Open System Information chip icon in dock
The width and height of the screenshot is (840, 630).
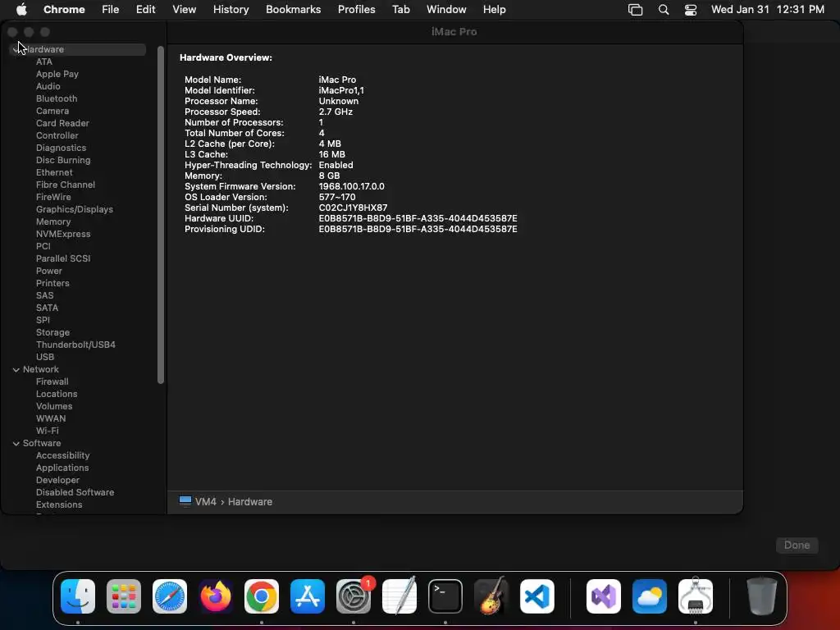(696, 596)
